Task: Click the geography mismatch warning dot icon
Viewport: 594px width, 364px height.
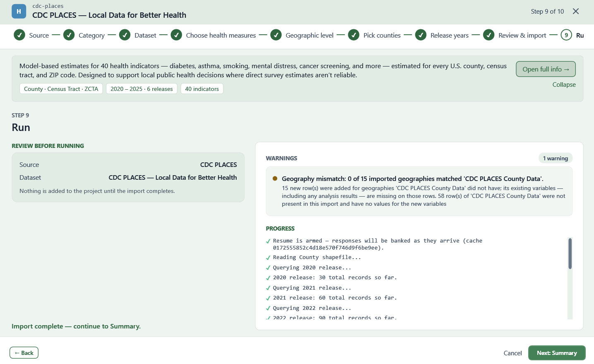Action: (275, 178)
